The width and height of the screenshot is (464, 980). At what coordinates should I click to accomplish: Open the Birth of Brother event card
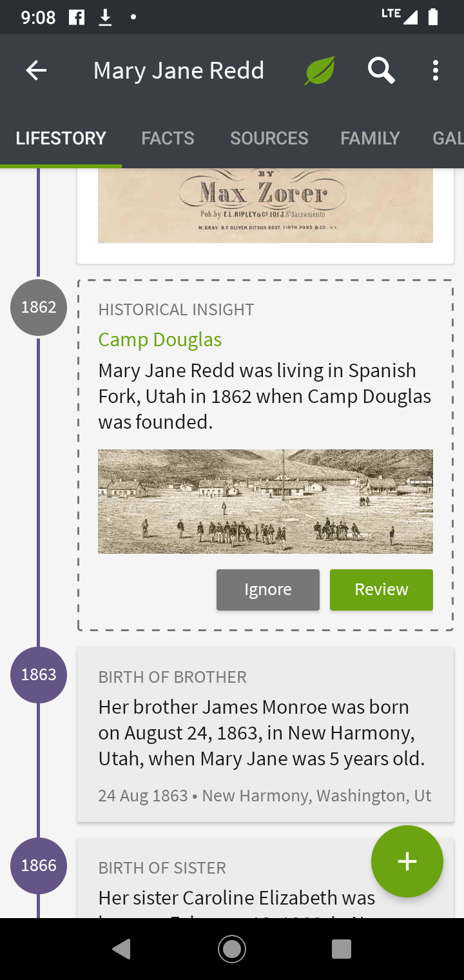265,734
